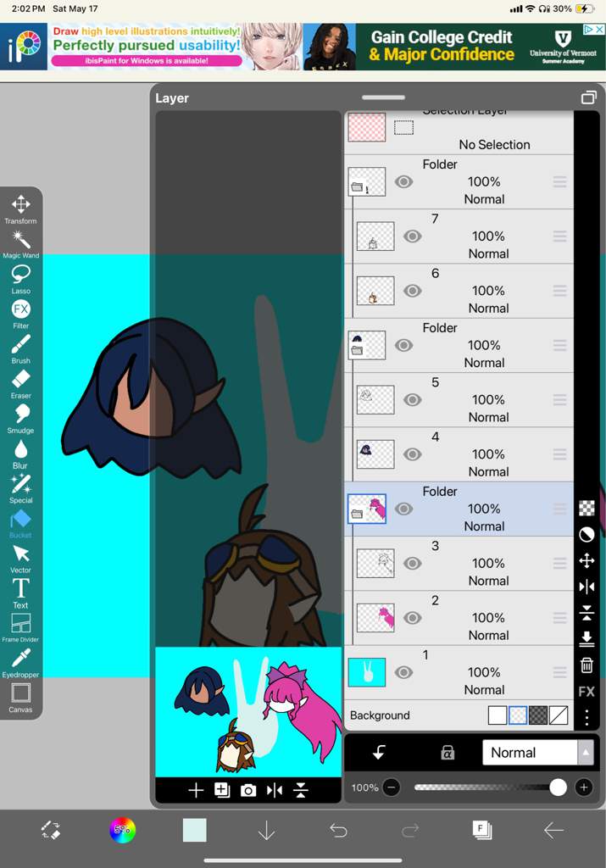Select the Eyedropper tool
The width and height of the screenshot is (606, 868).
coord(20,663)
